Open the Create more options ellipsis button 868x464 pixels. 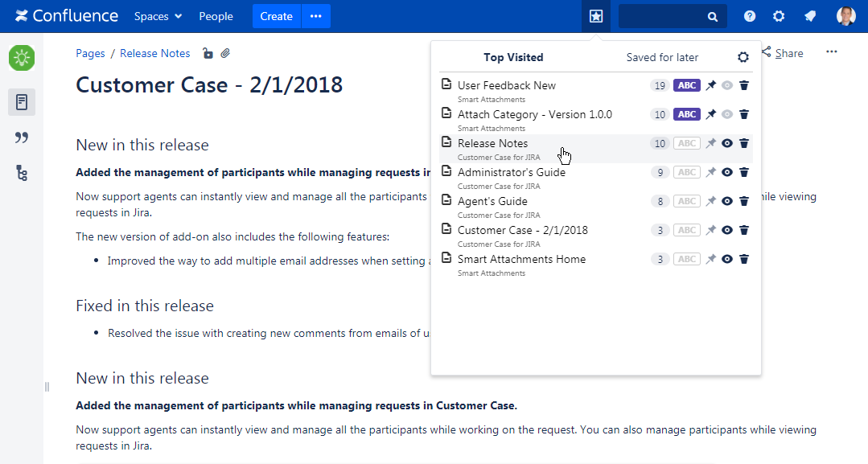[x=315, y=16]
